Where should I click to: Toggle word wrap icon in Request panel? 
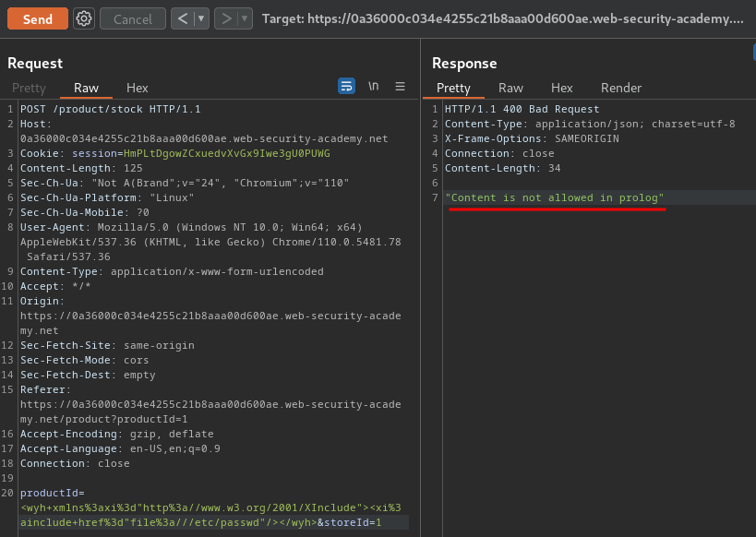(x=346, y=86)
